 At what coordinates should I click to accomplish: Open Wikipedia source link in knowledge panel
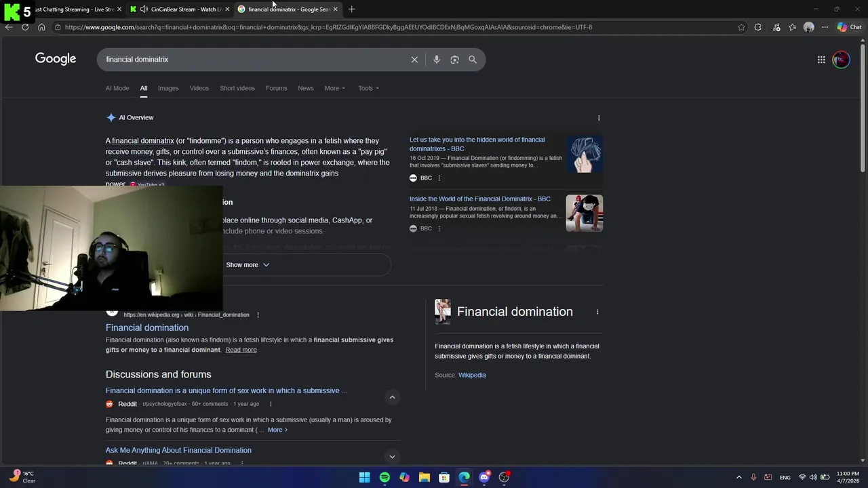472,375
